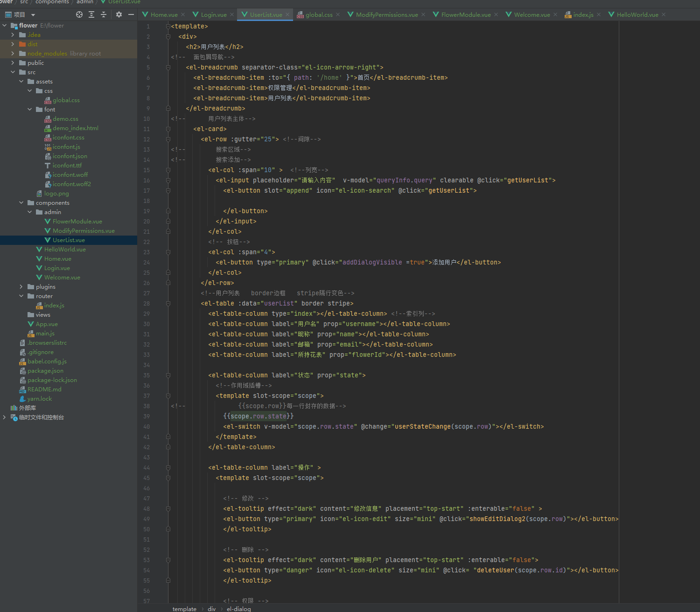Click the showEditDialog2 text at line 49
This screenshot has width=700, height=612.
[x=497, y=519]
